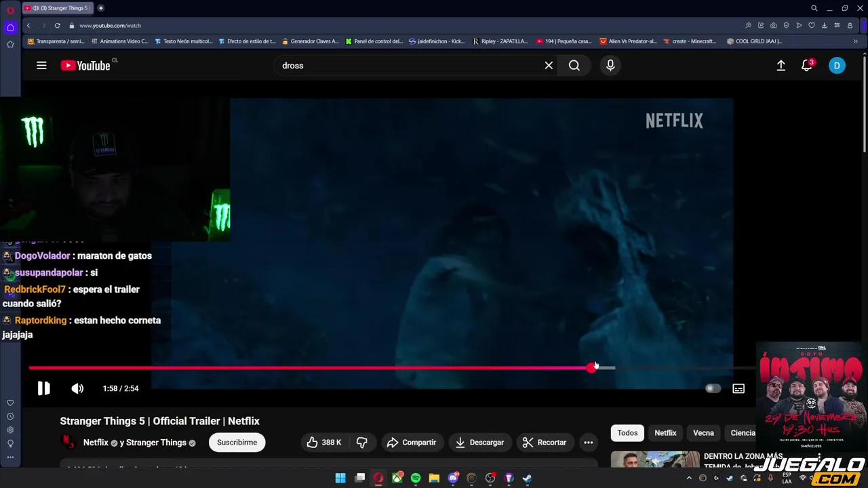This screenshot has width=868, height=488.
Task: Open the Alien Vs Predator bookmark
Action: [628, 41]
